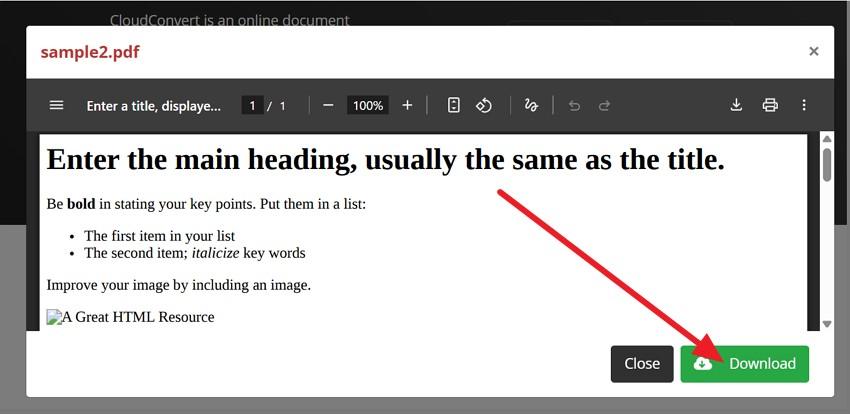Click 'Improve your image by including an image.'
This screenshot has height=414, width=850.
[179, 285]
